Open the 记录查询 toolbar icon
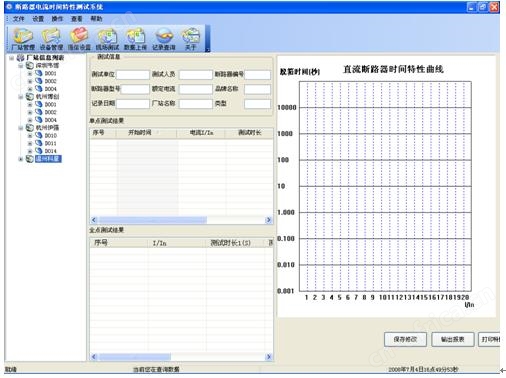 click(x=163, y=39)
